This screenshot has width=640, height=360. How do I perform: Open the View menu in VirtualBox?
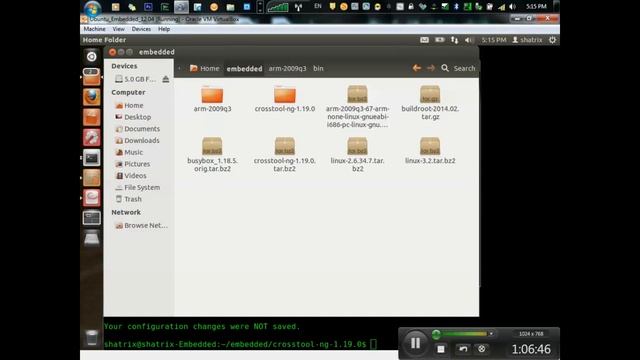(x=118, y=29)
